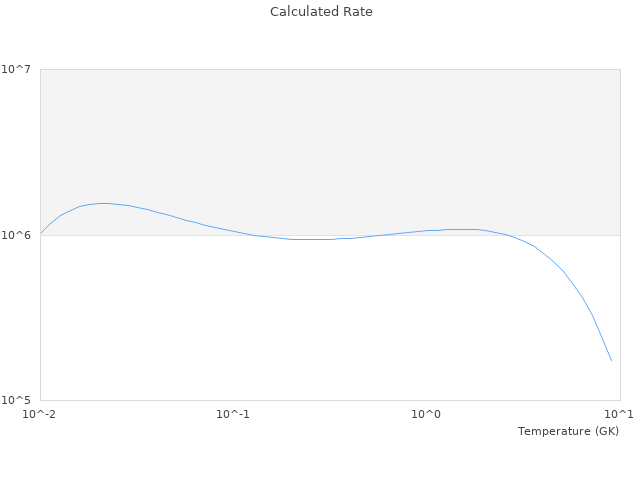Click the 10^-2 x-axis tick label
The image size is (640, 480).
pyautogui.click(x=40, y=415)
